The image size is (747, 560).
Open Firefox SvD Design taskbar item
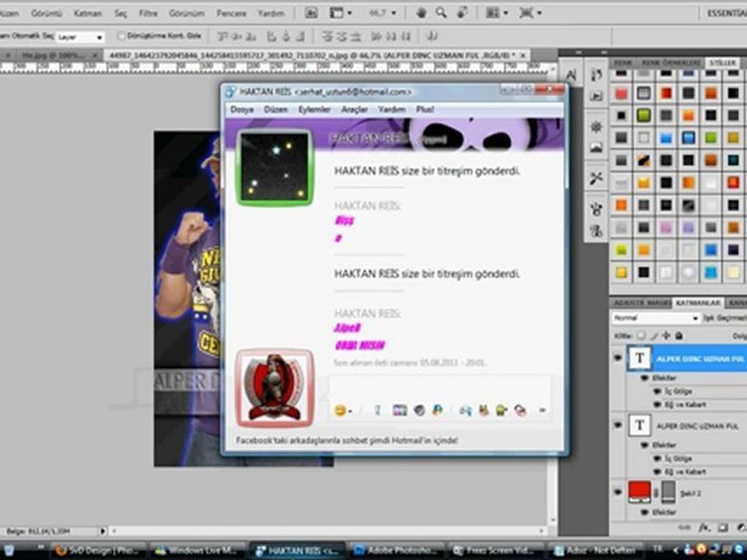pyautogui.click(x=97, y=551)
